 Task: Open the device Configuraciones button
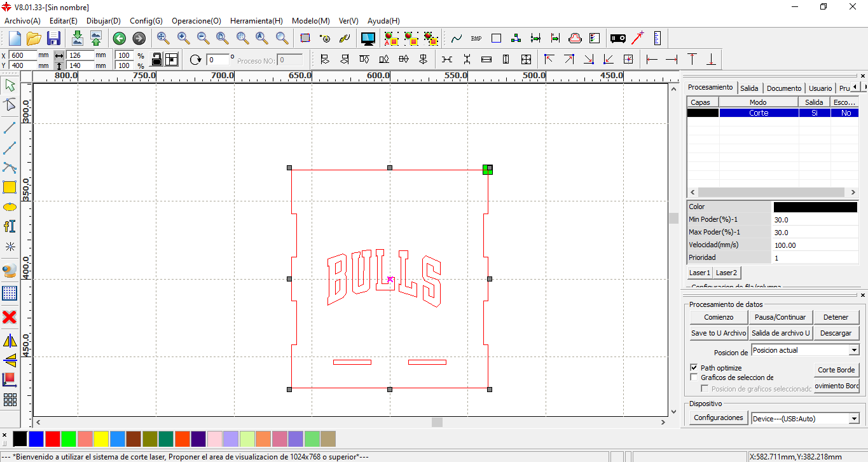coord(719,418)
